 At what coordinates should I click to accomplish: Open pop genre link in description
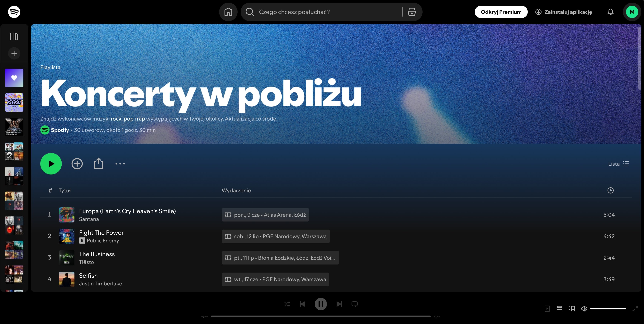point(129,119)
